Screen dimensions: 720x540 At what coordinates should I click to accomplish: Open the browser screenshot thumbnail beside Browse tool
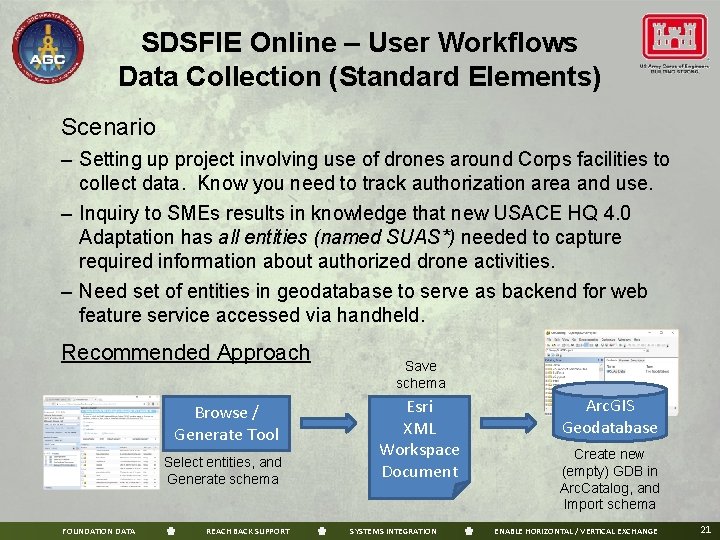(101, 442)
